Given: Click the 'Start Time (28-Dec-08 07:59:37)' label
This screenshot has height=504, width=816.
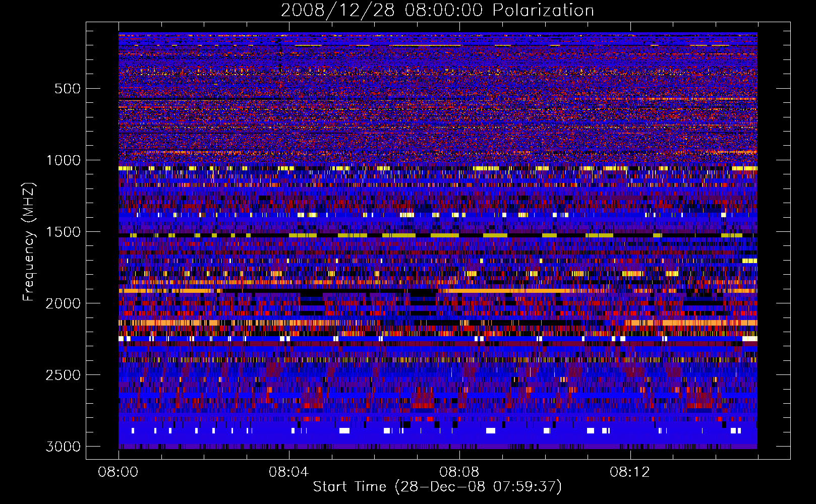Looking at the screenshot, I should tap(437, 487).
